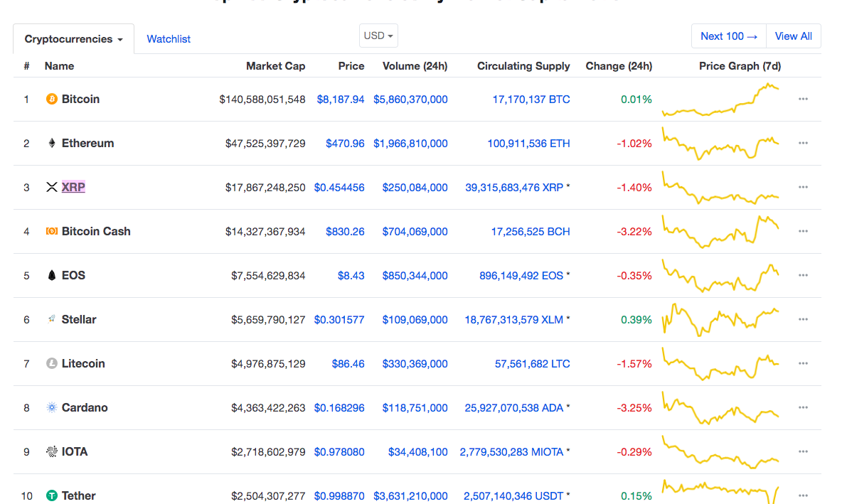Click Bitcoin volume $5,860,370,000

[410, 100]
